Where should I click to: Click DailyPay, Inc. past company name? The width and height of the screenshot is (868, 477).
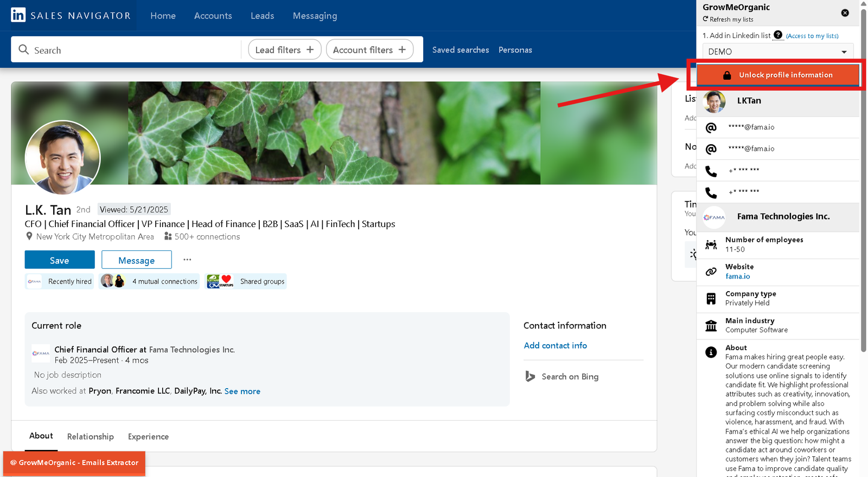[x=198, y=391]
